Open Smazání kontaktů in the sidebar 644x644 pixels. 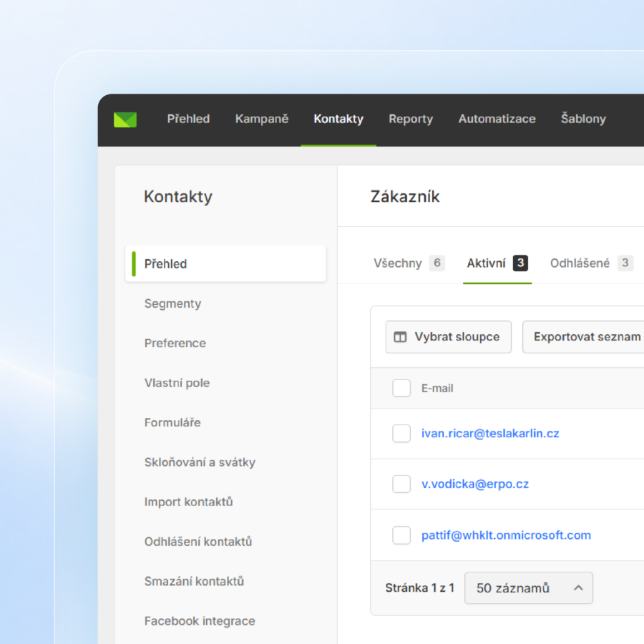(194, 582)
